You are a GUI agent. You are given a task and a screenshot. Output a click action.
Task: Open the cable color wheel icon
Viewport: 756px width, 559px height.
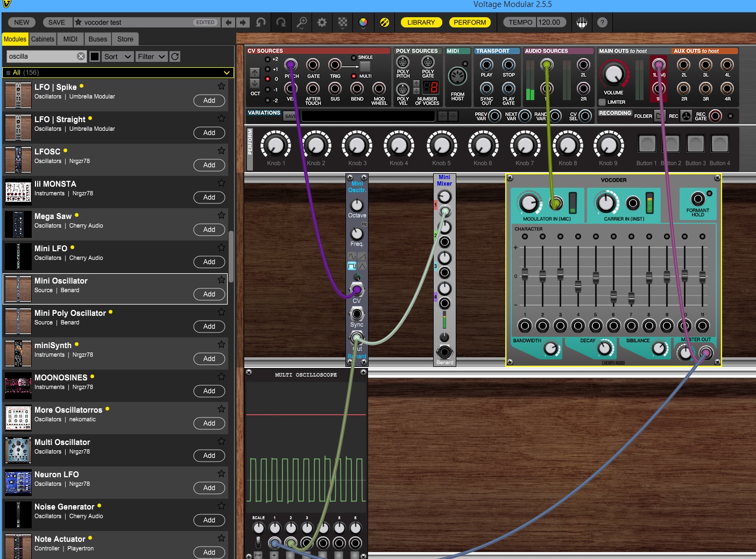click(x=363, y=22)
